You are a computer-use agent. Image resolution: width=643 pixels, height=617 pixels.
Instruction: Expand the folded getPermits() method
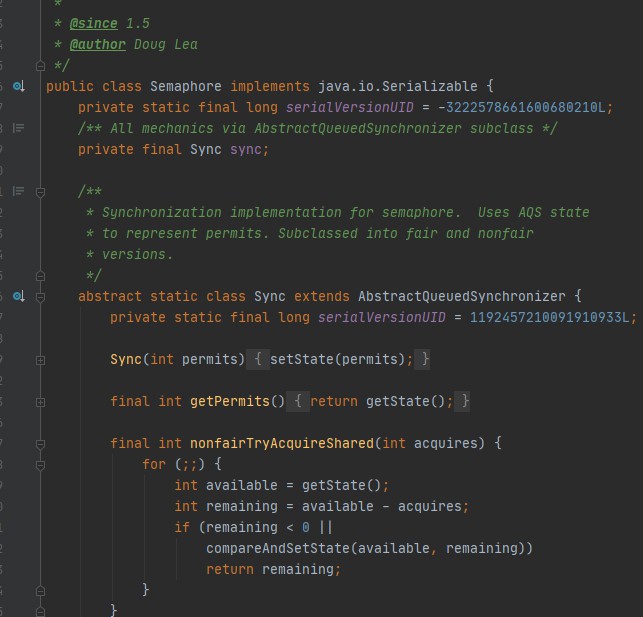pos(40,401)
